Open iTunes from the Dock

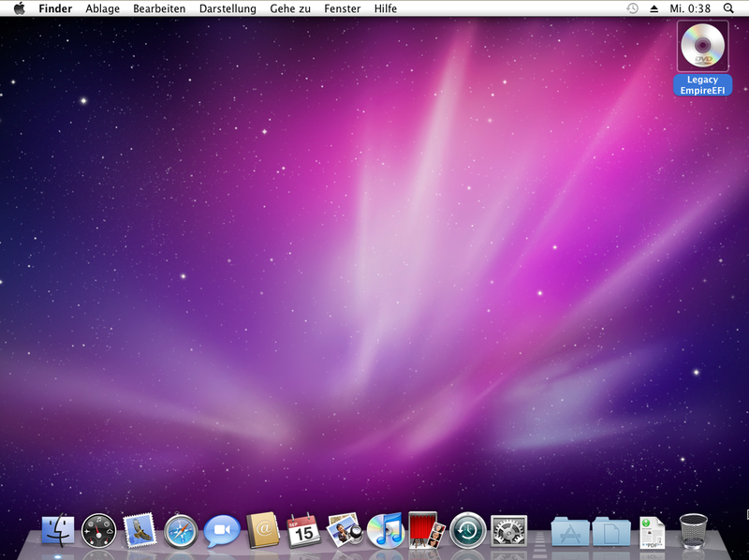click(x=386, y=530)
